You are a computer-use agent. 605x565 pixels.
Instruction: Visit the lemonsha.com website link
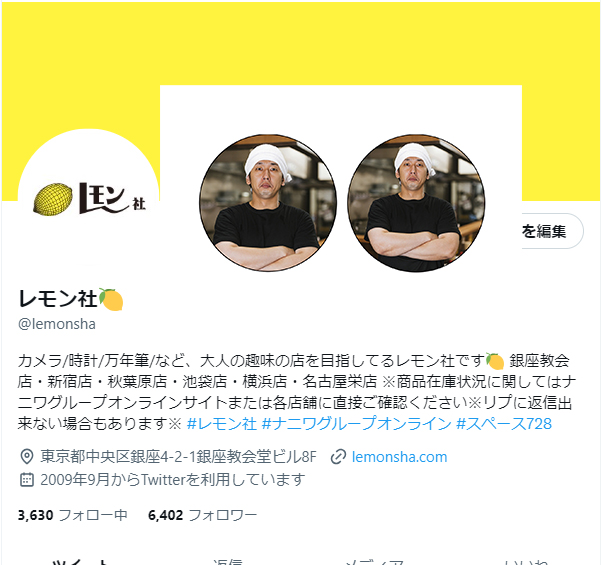(399, 457)
